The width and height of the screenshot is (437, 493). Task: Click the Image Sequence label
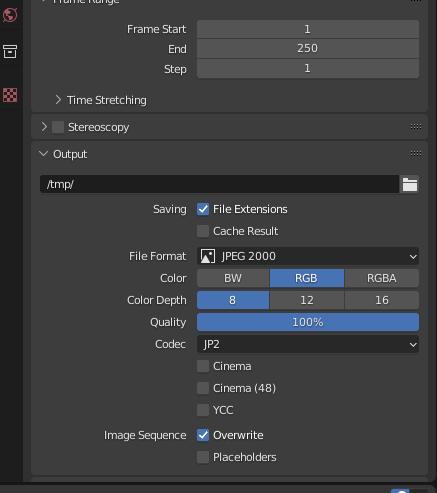coord(145,435)
